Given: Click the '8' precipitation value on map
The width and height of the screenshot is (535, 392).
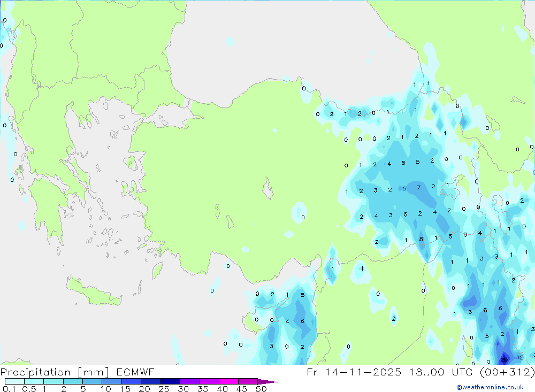Looking at the screenshot, I should pyautogui.click(x=421, y=239).
